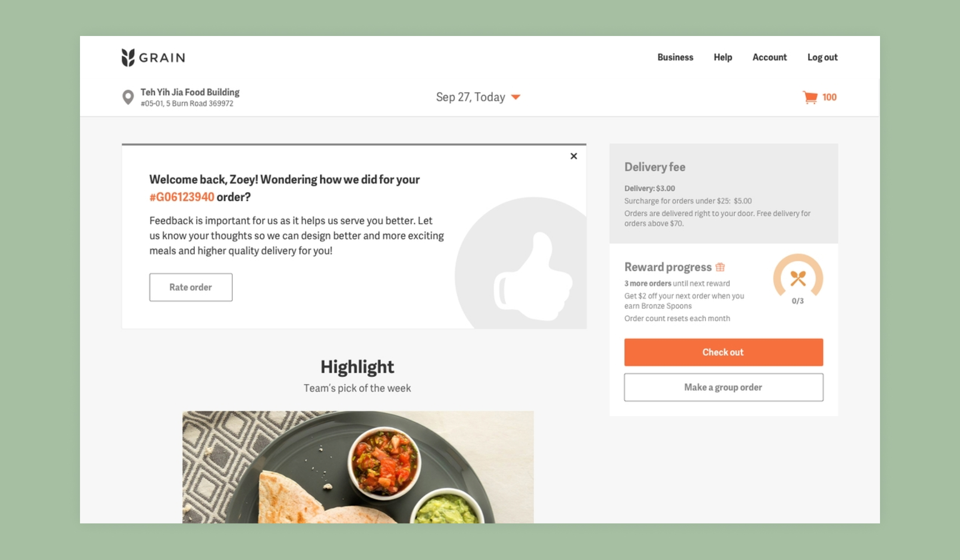Go to the Account page

coord(770,57)
